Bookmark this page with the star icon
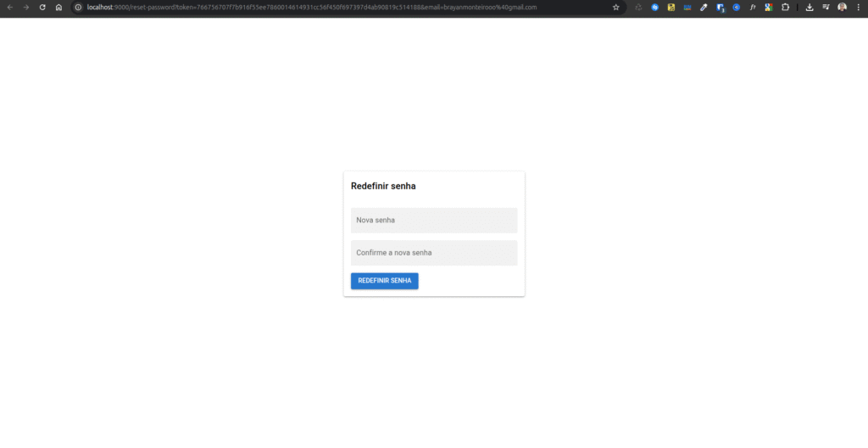 [616, 7]
